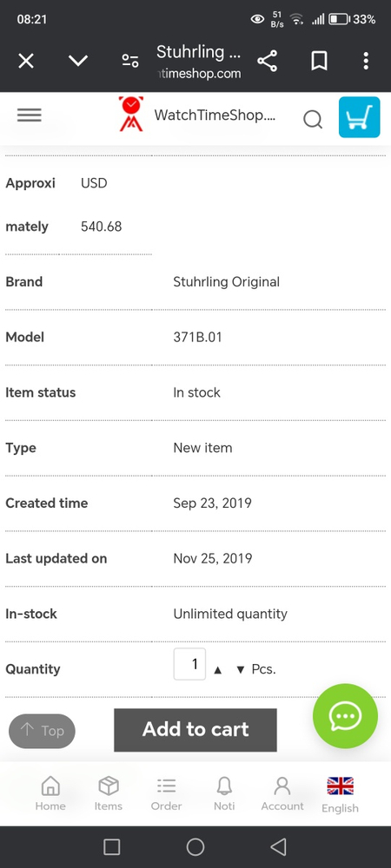Tap the WatchTimeShop clock logo
The width and height of the screenshot is (391, 868).
click(x=131, y=114)
